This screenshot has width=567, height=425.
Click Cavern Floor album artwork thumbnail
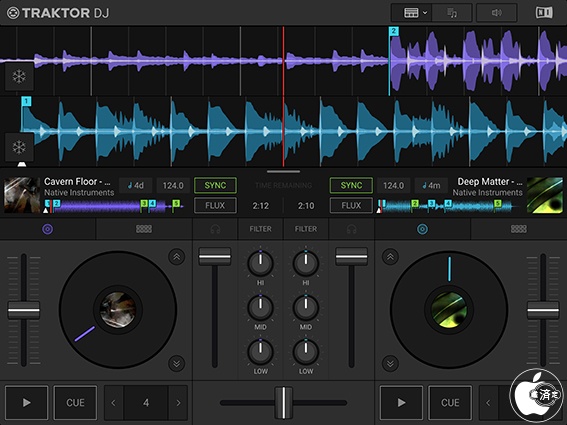point(22,195)
